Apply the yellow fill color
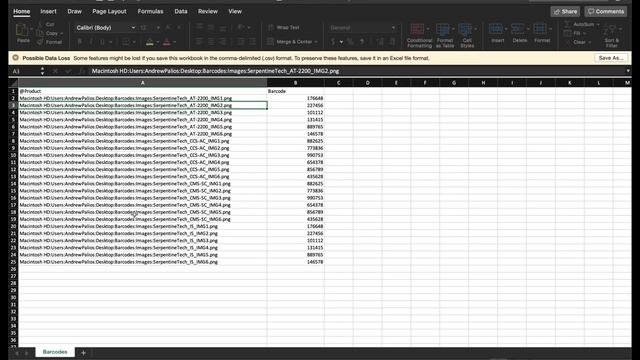Viewport: 640px width, 360px height. tap(150, 42)
